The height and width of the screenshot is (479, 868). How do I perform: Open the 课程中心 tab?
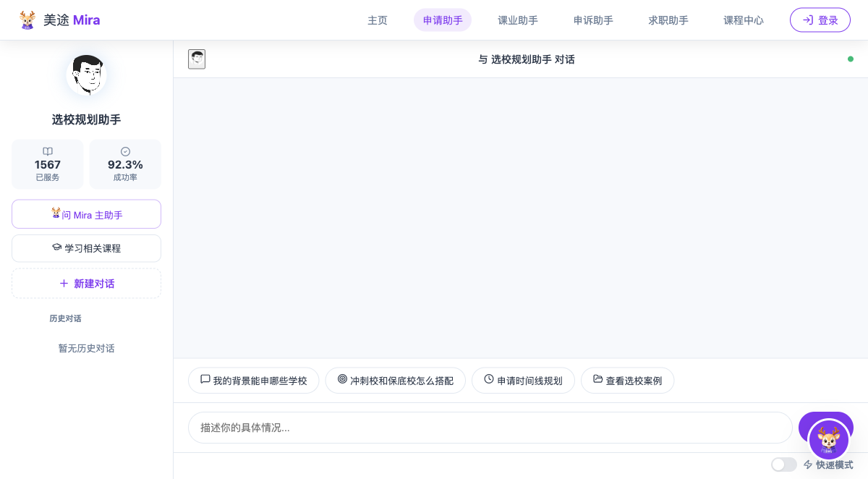(x=744, y=20)
